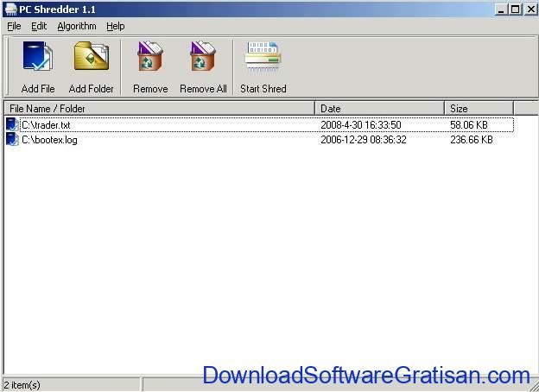Click the Add File toolbar icon
The height and width of the screenshot is (392, 539).
pos(38,56)
